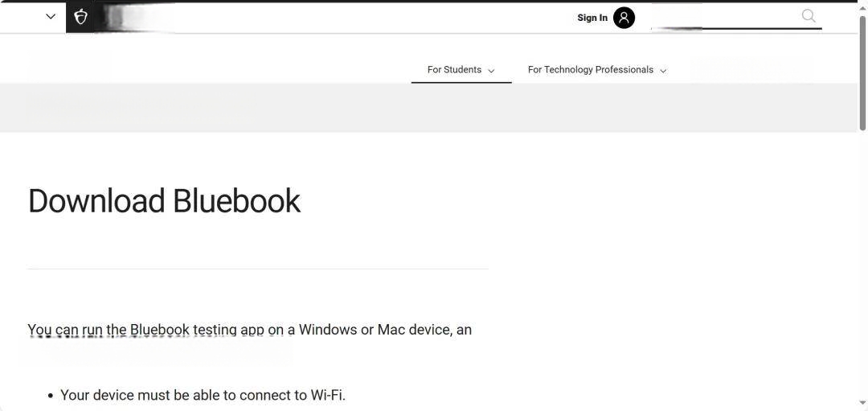Screen dimensions: 868x411
Task: Open the For Students menu
Action: [x=461, y=70]
